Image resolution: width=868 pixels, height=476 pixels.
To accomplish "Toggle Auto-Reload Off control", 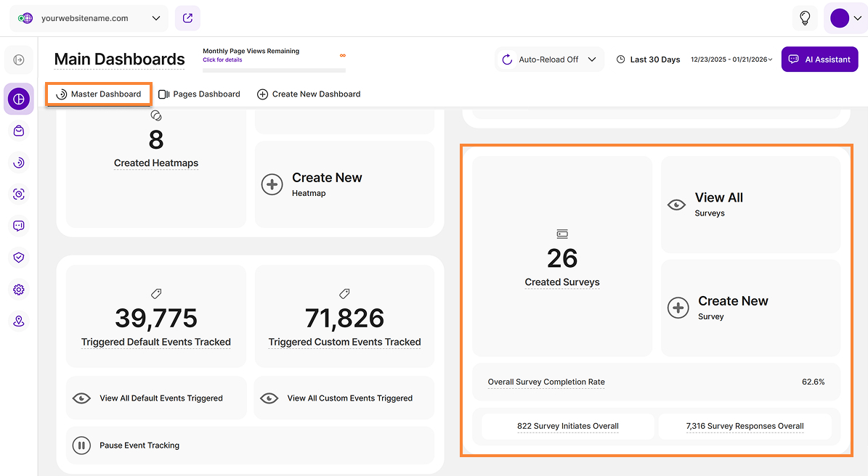I will tap(550, 59).
